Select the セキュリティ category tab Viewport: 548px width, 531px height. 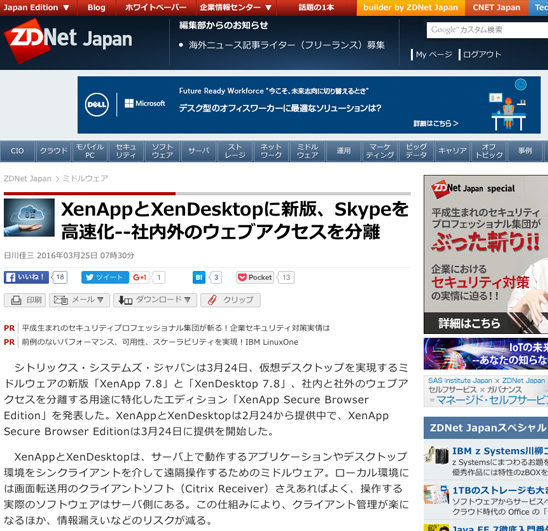126,151
